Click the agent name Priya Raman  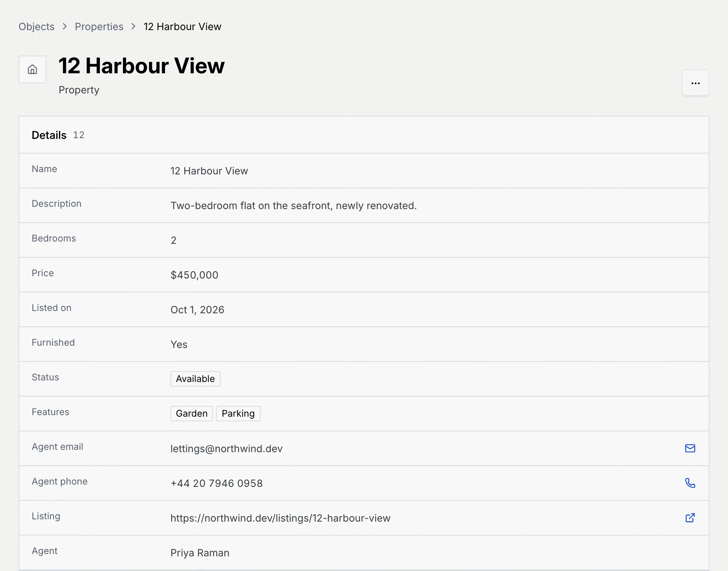coord(200,553)
